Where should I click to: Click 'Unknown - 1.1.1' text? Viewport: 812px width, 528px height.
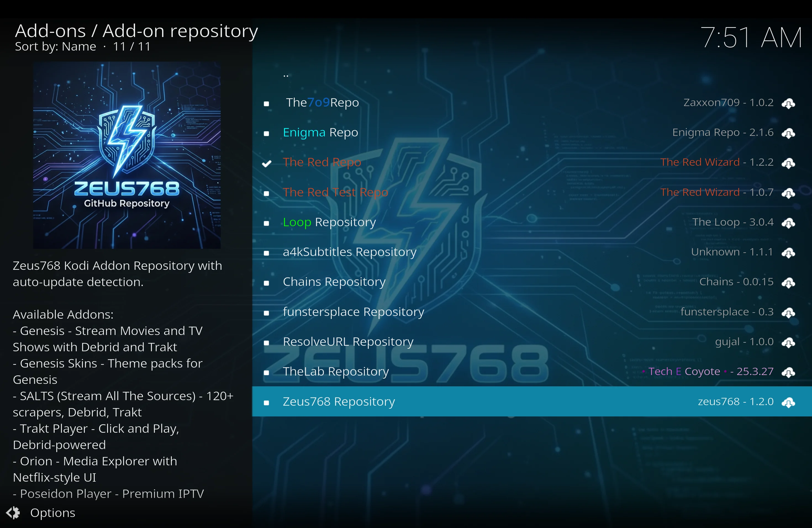732,252
